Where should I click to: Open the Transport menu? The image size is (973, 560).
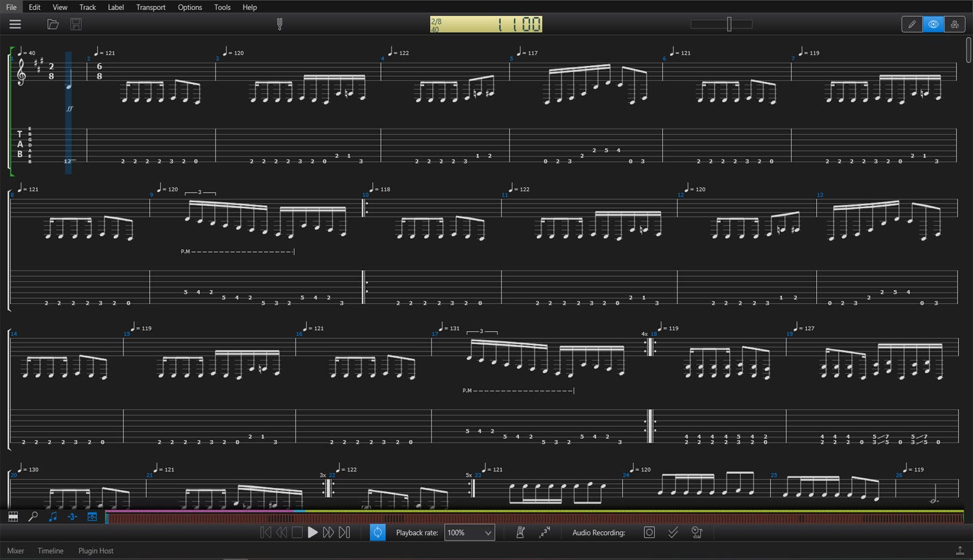pos(151,7)
